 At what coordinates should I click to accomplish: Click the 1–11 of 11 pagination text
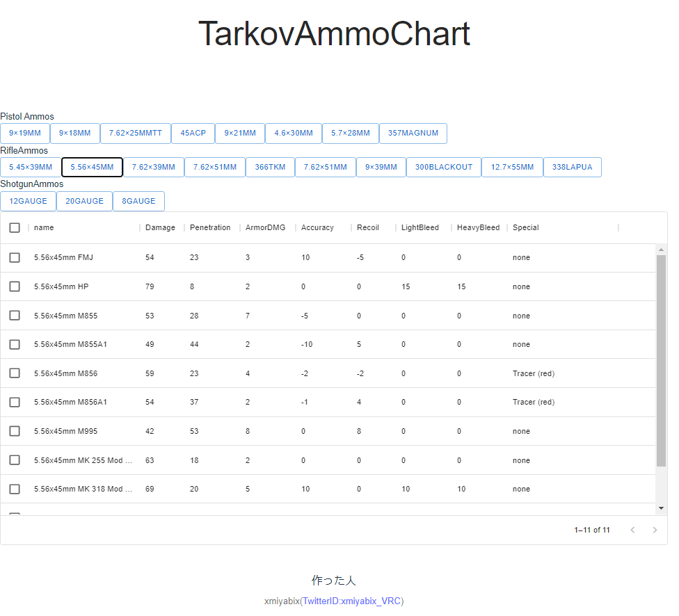(x=592, y=530)
